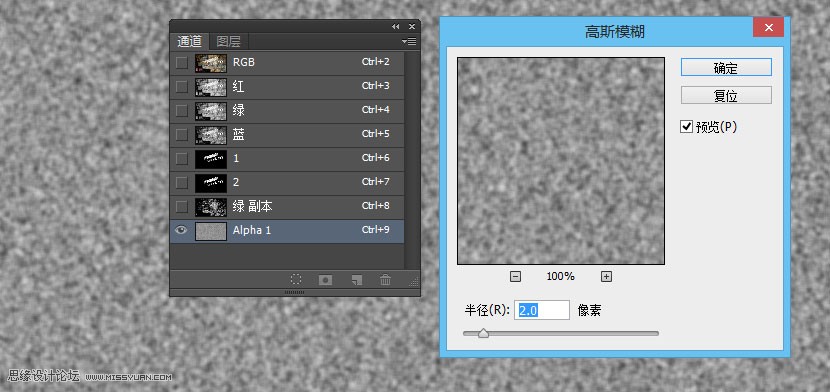Select 蓝 channel thumbnail
This screenshot has width=830, height=392.
(211, 134)
